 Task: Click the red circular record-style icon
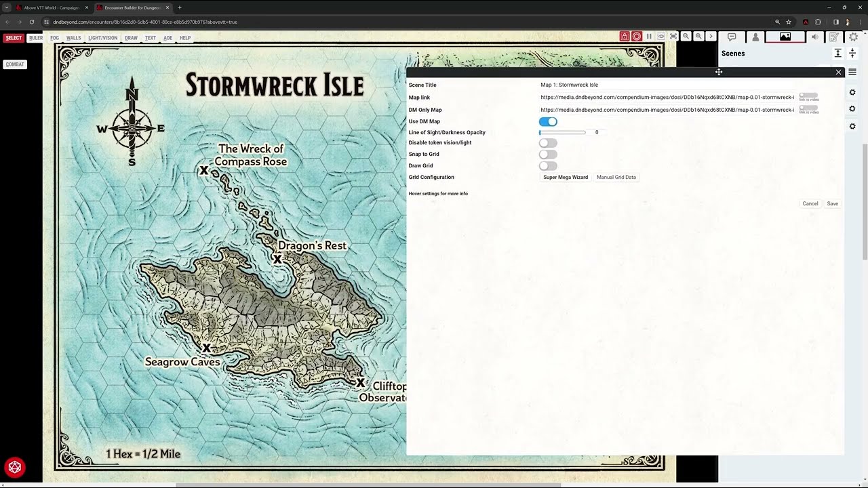click(x=637, y=37)
